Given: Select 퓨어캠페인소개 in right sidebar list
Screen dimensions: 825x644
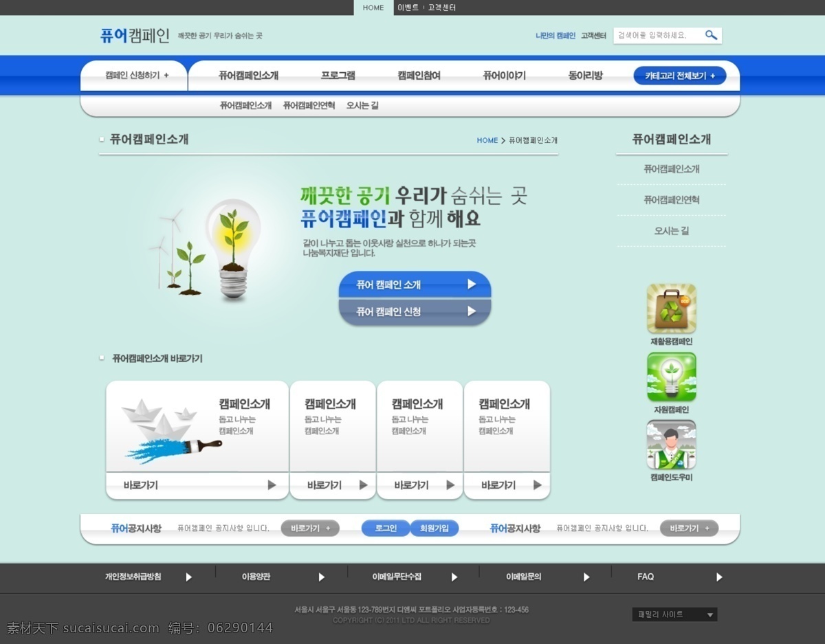Looking at the screenshot, I should (x=672, y=169).
